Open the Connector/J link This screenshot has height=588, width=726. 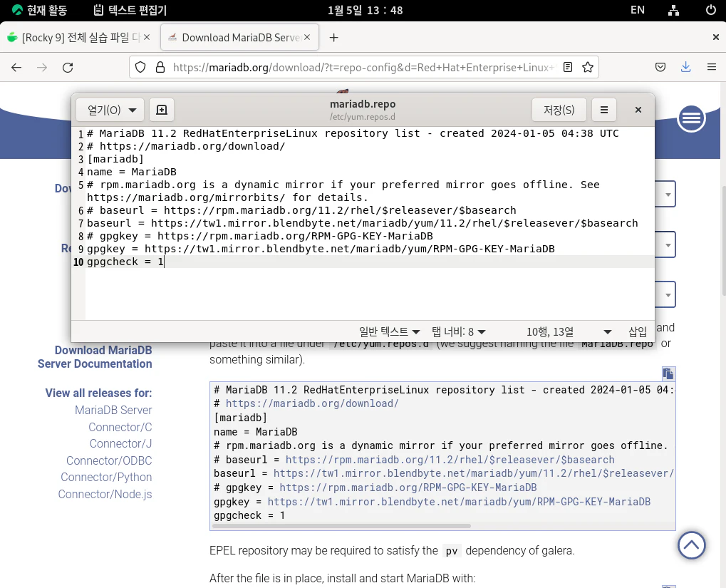tap(121, 444)
